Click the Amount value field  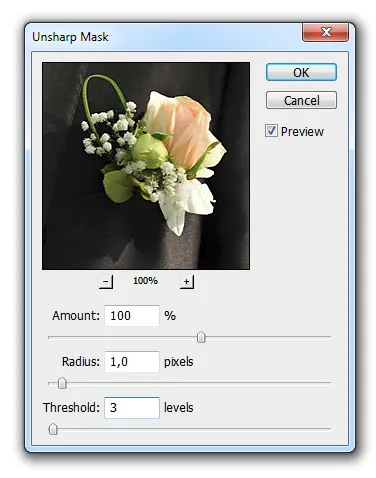[x=132, y=316]
